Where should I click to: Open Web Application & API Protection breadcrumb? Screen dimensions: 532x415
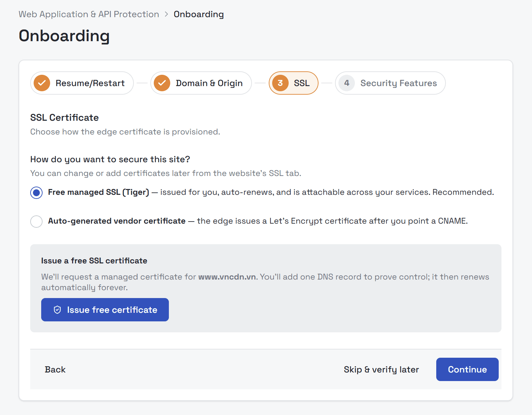pos(89,14)
